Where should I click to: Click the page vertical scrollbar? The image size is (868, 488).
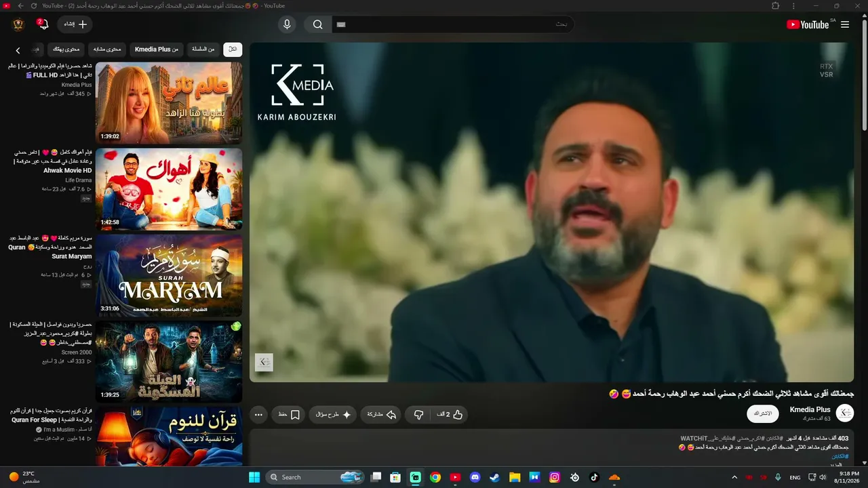(x=864, y=75)
